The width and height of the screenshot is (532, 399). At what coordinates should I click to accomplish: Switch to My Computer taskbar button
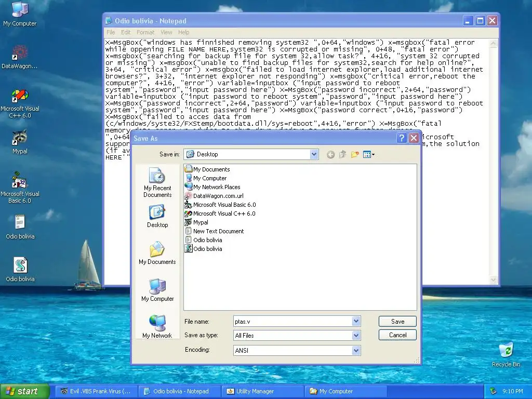coord(346,391)
